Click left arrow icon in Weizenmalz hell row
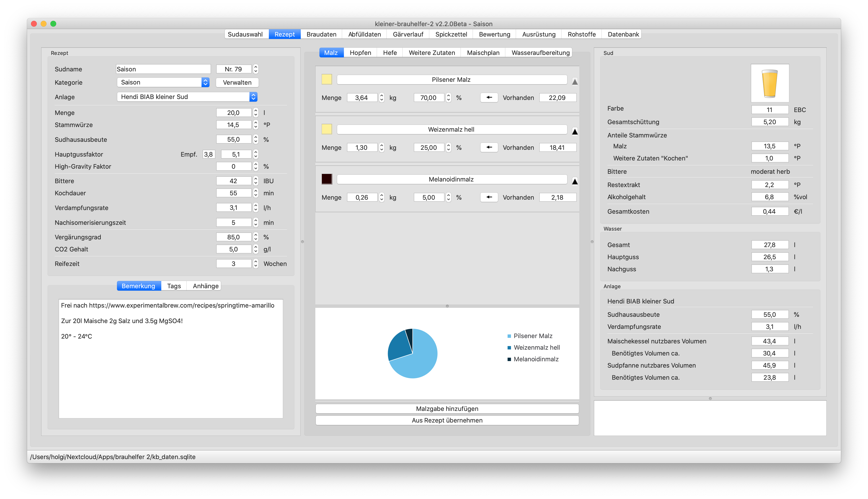 489,147
